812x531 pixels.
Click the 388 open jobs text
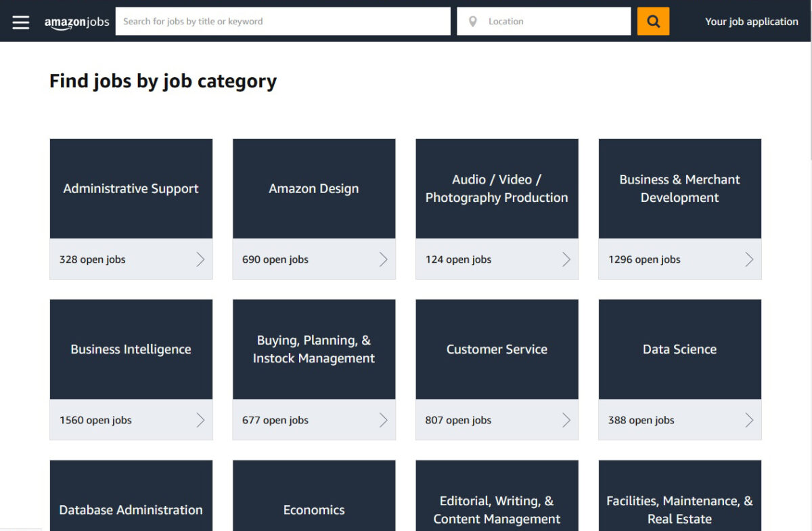tap(641, 420)
